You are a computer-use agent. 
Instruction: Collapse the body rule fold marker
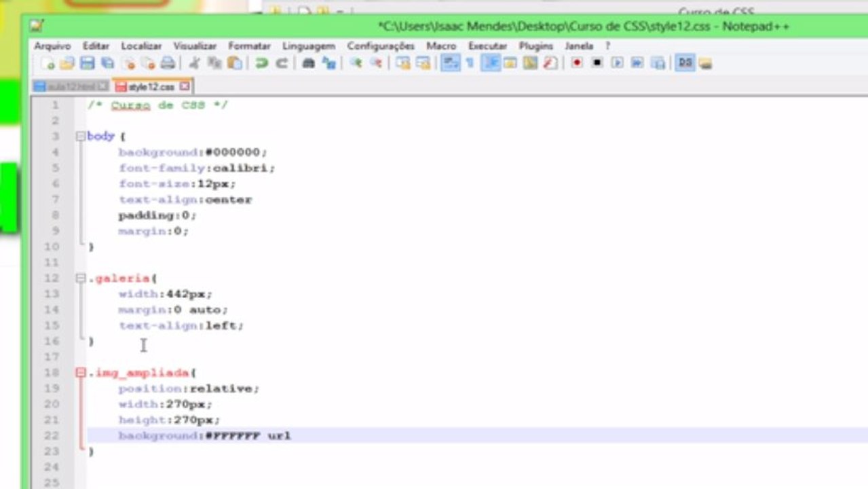click(x=81, y=137)
